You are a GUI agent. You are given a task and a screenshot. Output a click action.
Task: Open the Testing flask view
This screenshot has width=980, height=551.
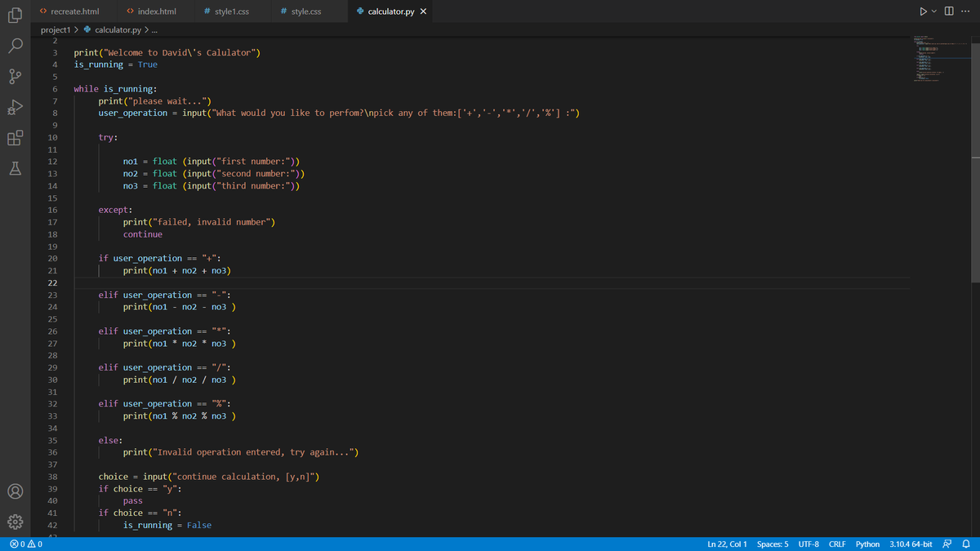15,168
